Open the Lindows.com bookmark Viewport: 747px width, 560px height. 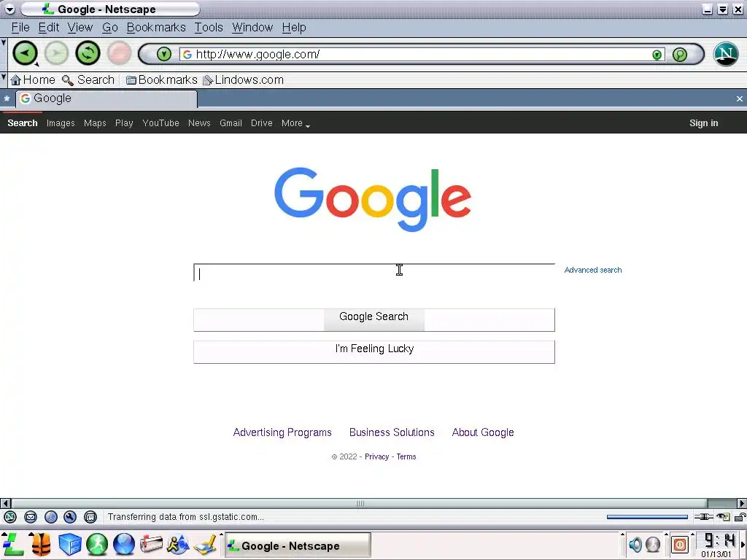(244, 80)
